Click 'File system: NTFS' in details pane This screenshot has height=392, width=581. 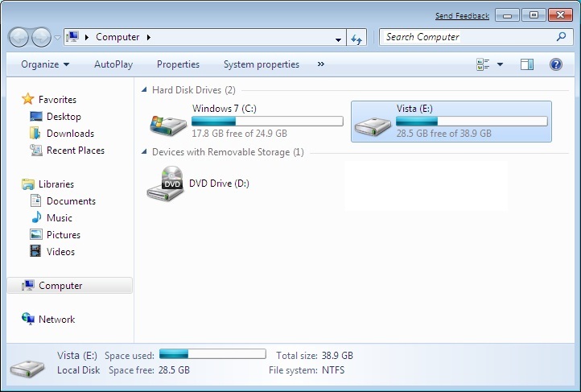(x=307, y=370)
